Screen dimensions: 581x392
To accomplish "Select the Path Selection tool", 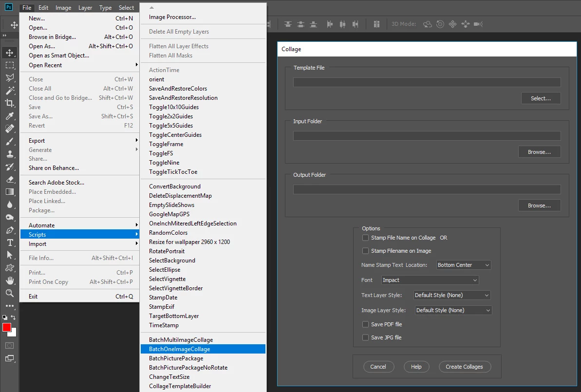I will click(x=10, y=255).
